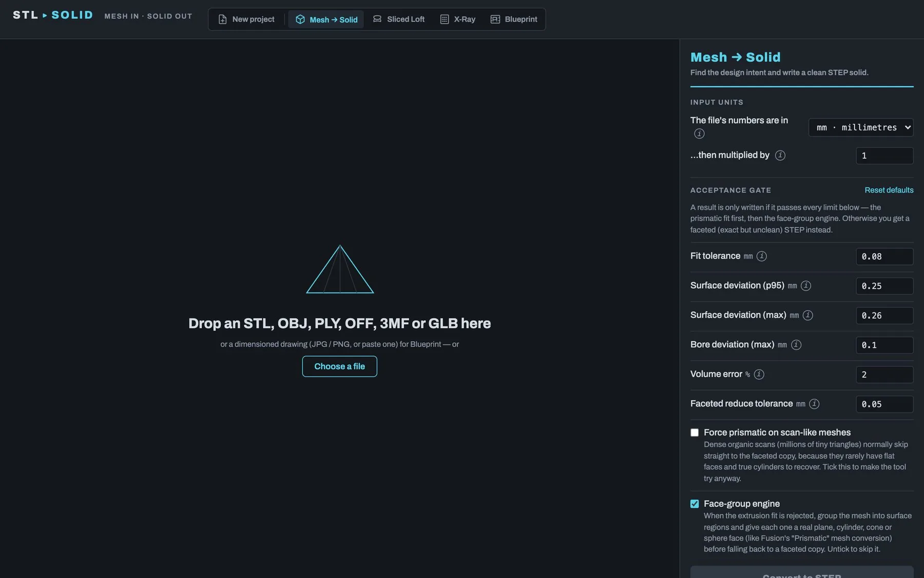The image size is (924, 578).
Task: Show info for '...then multiplied by'
Action: 780,155
